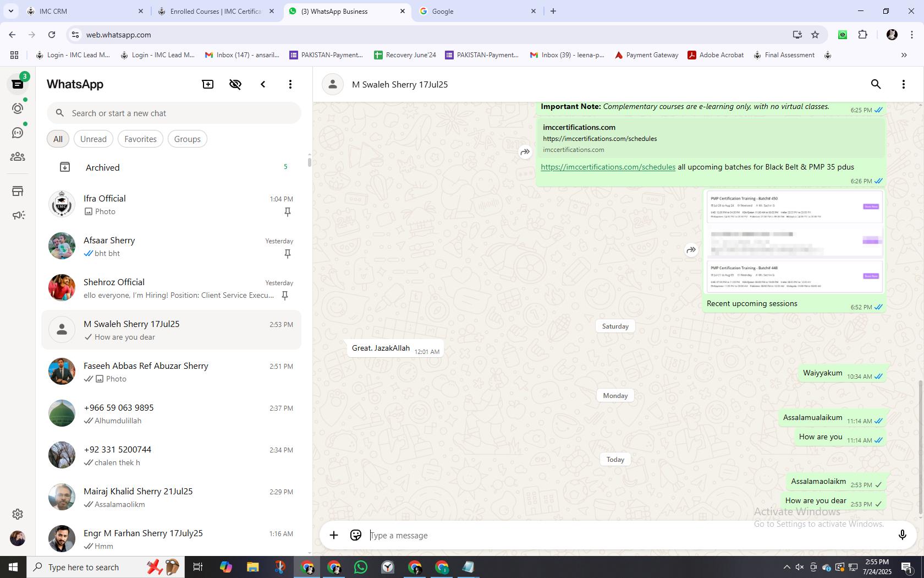Open the imccertifications.com link preview card
924x578 pixels.
pyautogui.click(x=711, y=138)
